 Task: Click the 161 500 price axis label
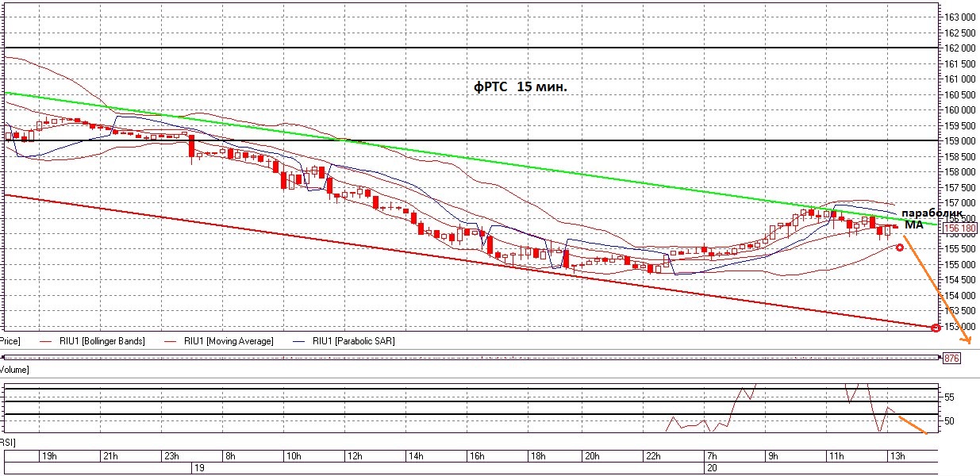[x=960, y=63]
